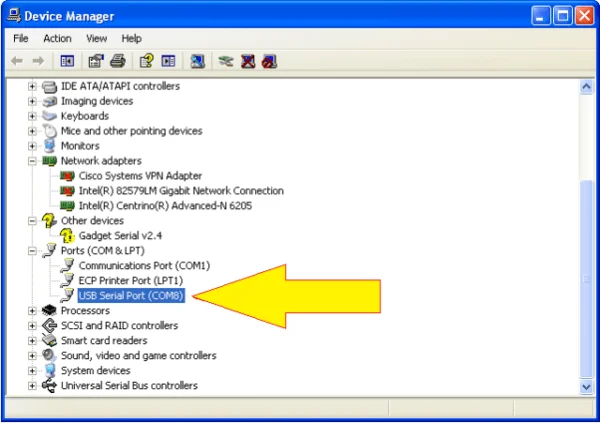Click the Print toolbar icon
Image resolution: width=600 pixels, height=423 pixels.
[x=119, y=61]
